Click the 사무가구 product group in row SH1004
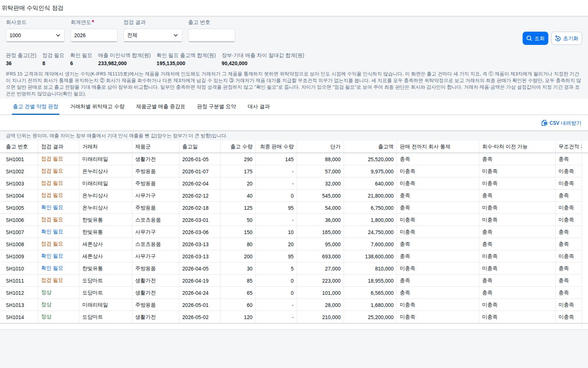The image size is (588, 368). 146,196
